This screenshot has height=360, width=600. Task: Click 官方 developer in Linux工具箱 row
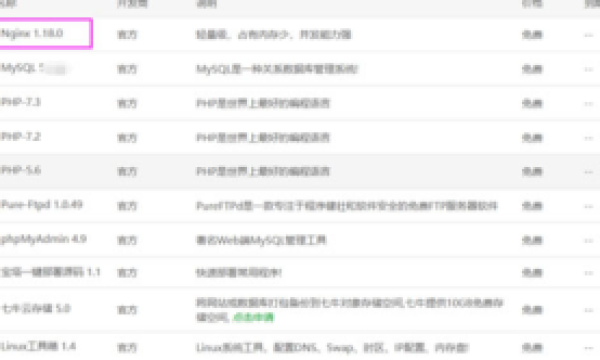(x=127, y=348)
